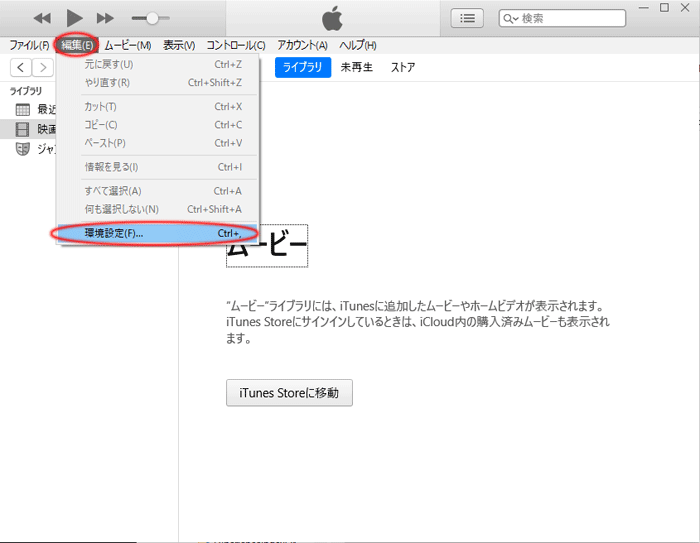Switch to the 未再生 tab
This screenshot has width=700, height=543.
click(x=356, y=67)
